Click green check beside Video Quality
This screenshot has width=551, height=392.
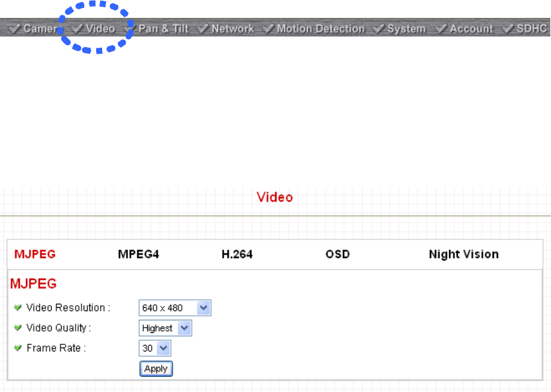(x=17, y=328)
